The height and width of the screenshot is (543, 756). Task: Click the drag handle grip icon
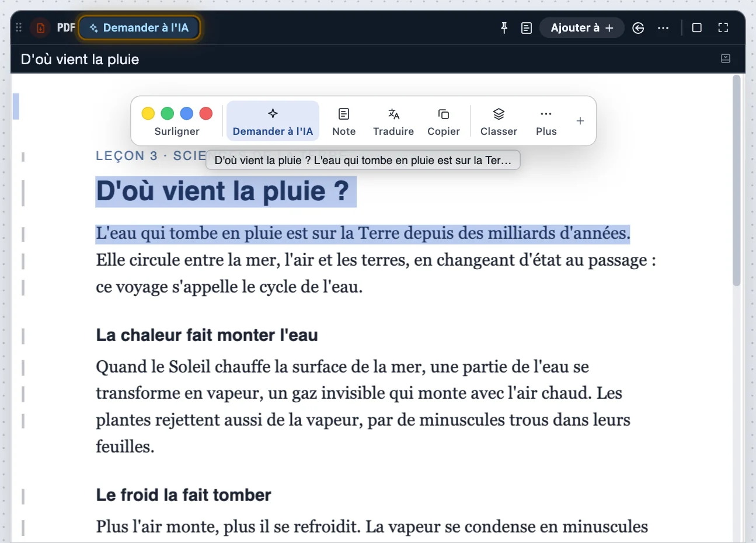(19, 27)
